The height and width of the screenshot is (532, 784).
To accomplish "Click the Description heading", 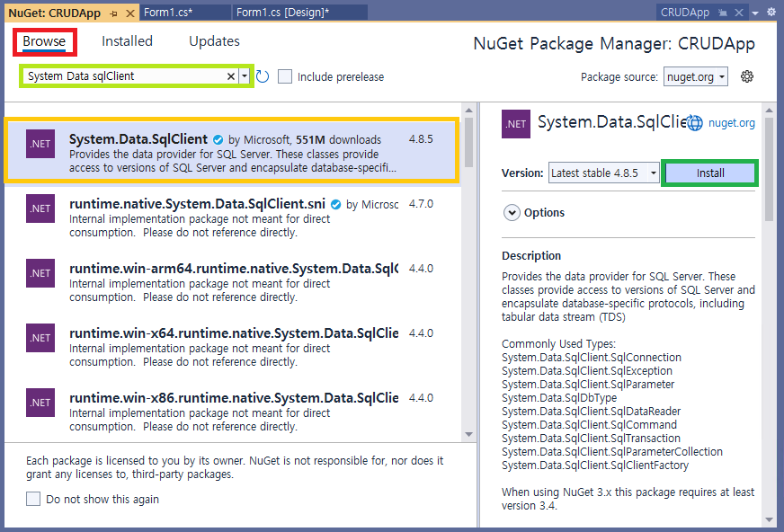I will (x=531, y=256).
